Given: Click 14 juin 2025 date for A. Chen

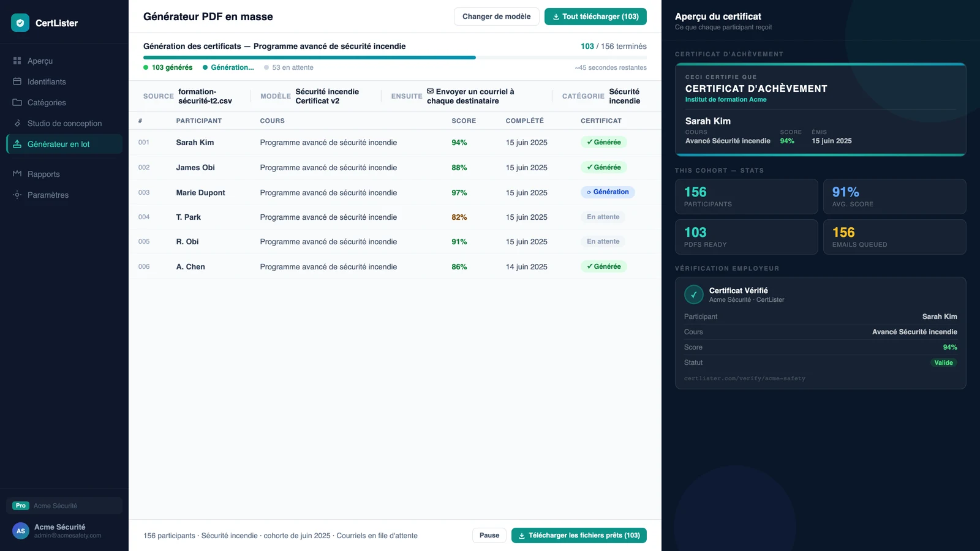Looking at the screenshot, I should pos(527,266).
